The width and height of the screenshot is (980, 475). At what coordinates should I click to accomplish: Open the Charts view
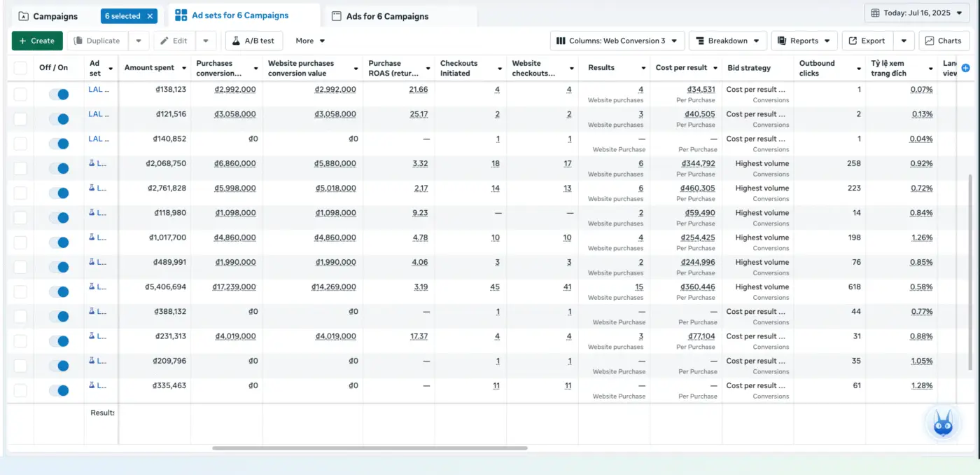944,41
